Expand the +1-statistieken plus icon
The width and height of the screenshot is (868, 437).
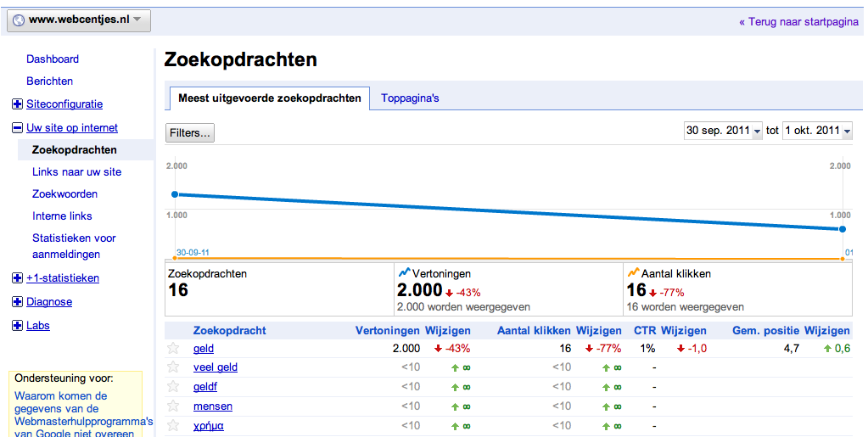[x=17, y=278]
